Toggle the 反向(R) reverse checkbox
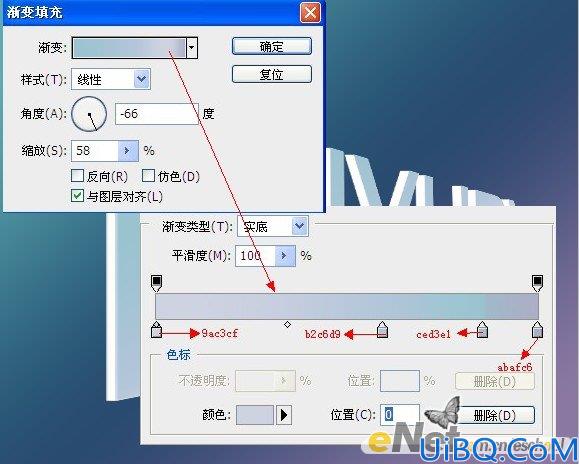 pos(77,175)
